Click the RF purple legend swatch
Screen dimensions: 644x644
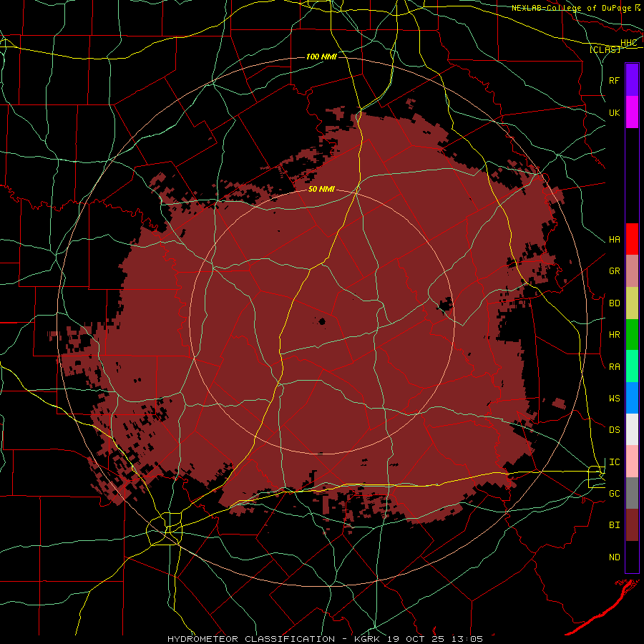coord(632,80)
